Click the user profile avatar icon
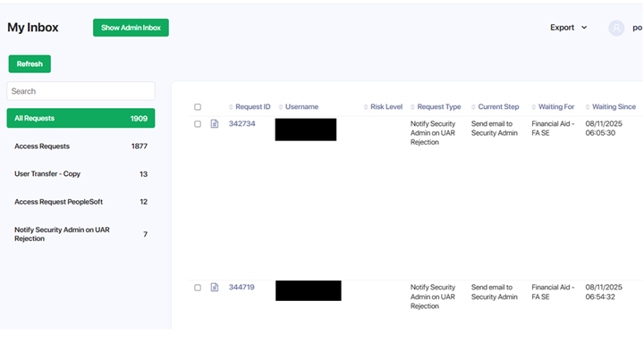Image resolution: width=644 pixels, height=343 pixels. tap(616, 28)
